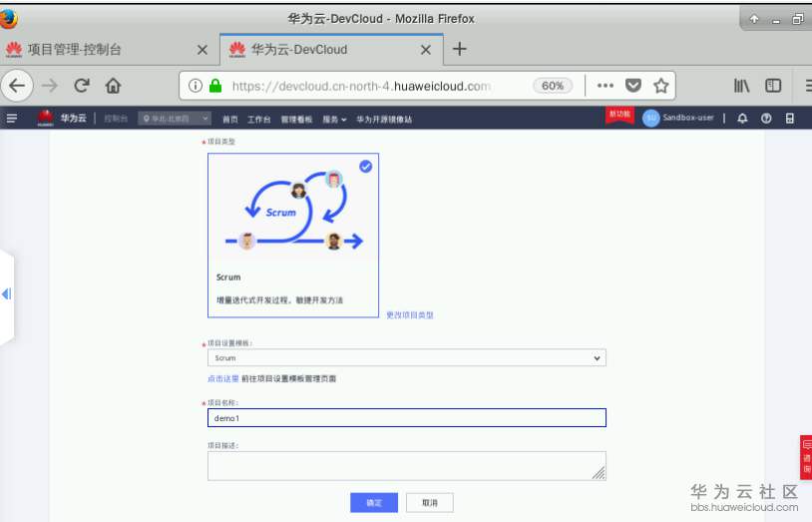Image resolution: width=812 pixels, height=522 pixels.
Task: Click the Scrum illustration image
Action: tap(293, 212)
